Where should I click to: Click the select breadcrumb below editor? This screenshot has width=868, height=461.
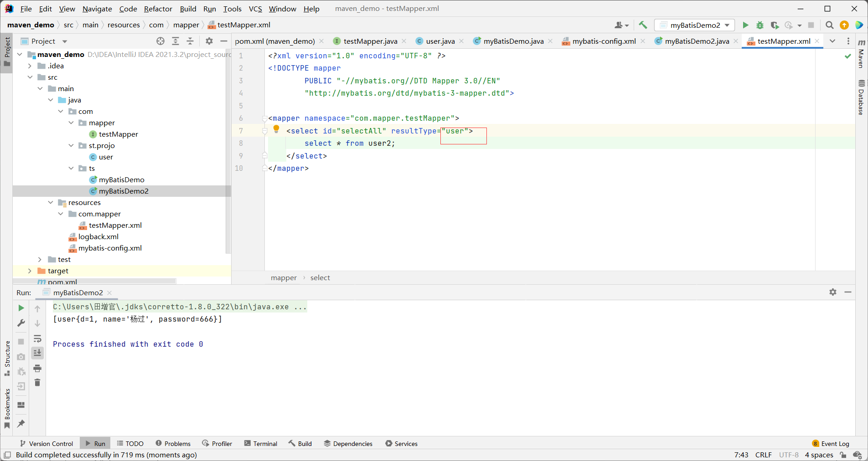(320, 277)
